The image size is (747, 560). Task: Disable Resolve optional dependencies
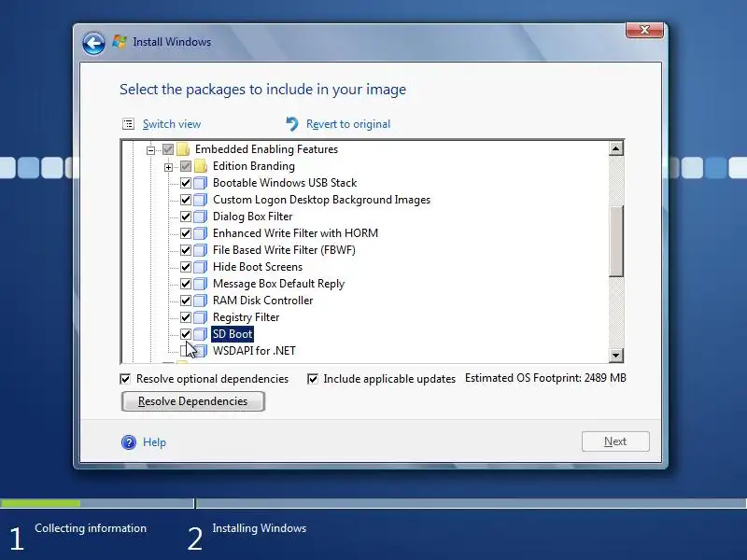pyautogui.click(x=125, y=379)
